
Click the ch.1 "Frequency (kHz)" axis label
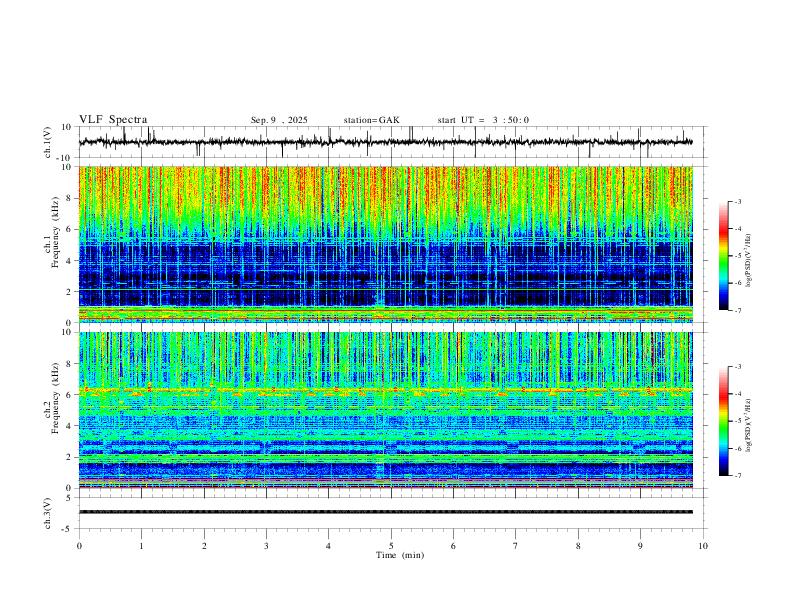55,234
